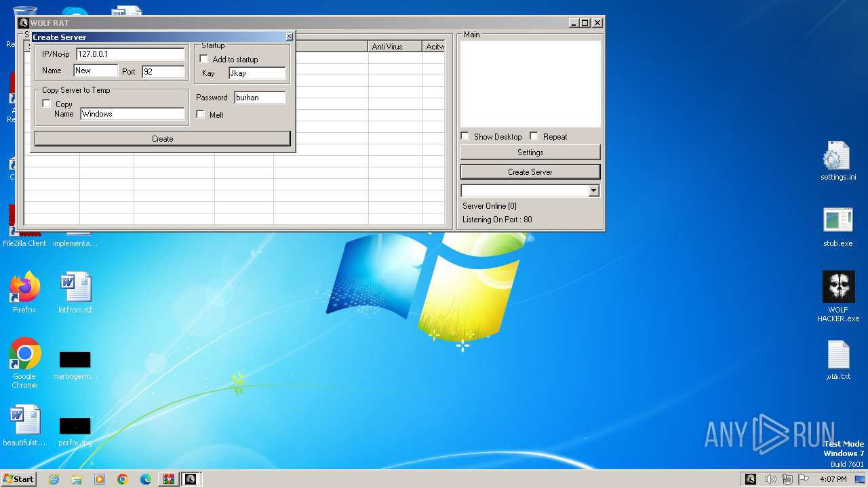
Task: Minimize the WOLF RAT window
Action: tap(574, 22)
